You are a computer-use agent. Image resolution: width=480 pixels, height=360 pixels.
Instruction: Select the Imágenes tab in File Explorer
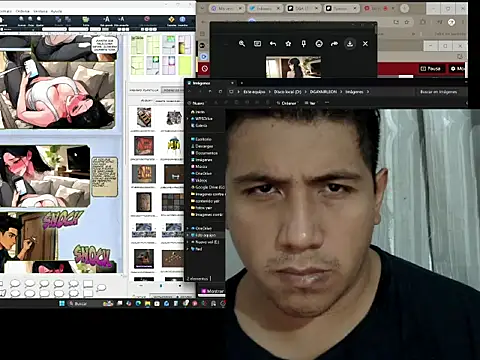tap(210, 83)
